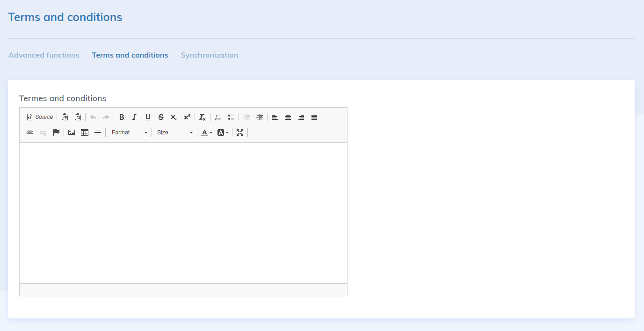
Task: Remove formatting with the Tx icon
Action: [x=202, y=117]
